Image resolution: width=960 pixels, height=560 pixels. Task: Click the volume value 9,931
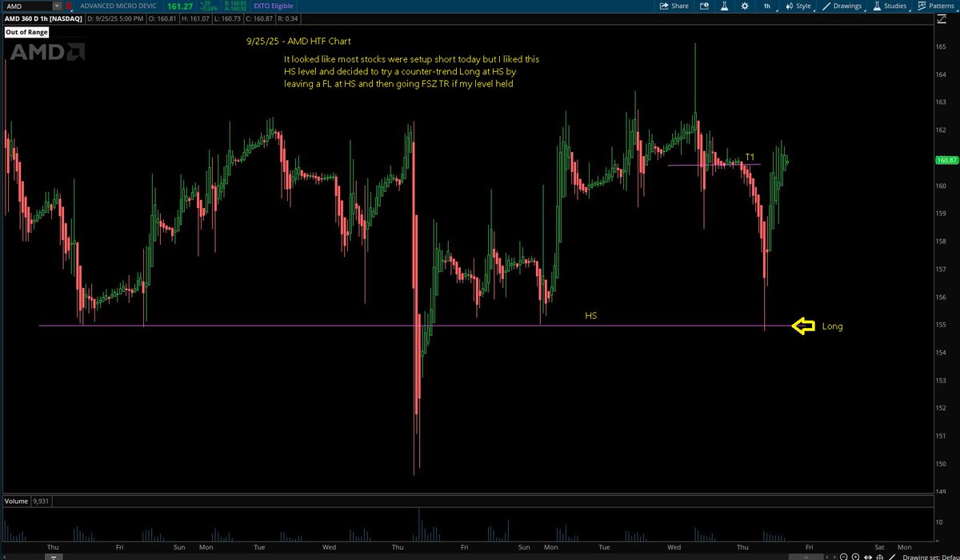point(40,501)
